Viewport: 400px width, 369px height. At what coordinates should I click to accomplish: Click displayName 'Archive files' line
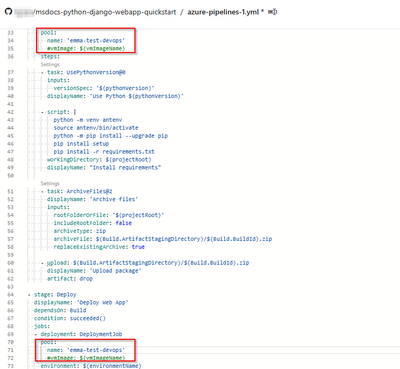click(x=92, y=199)
